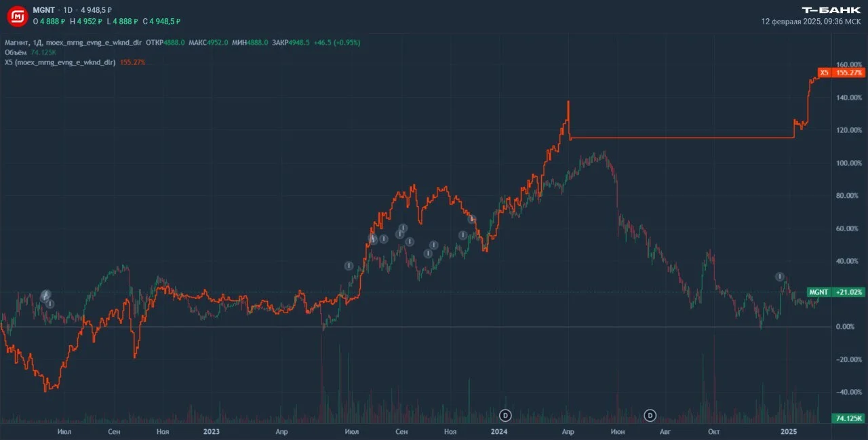Click the MGNT ticker symbol in header
Screen dimensions: 868x440
pyautogui.click(x=43, y=10)
